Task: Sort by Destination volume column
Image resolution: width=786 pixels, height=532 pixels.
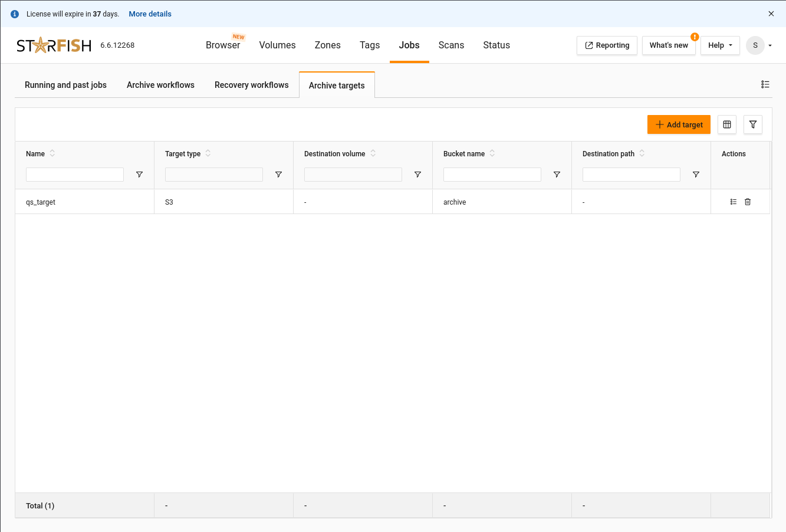Action: 373,153
